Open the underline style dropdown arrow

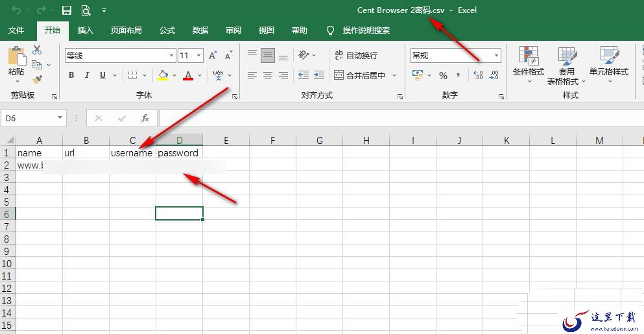click(115, 76)
